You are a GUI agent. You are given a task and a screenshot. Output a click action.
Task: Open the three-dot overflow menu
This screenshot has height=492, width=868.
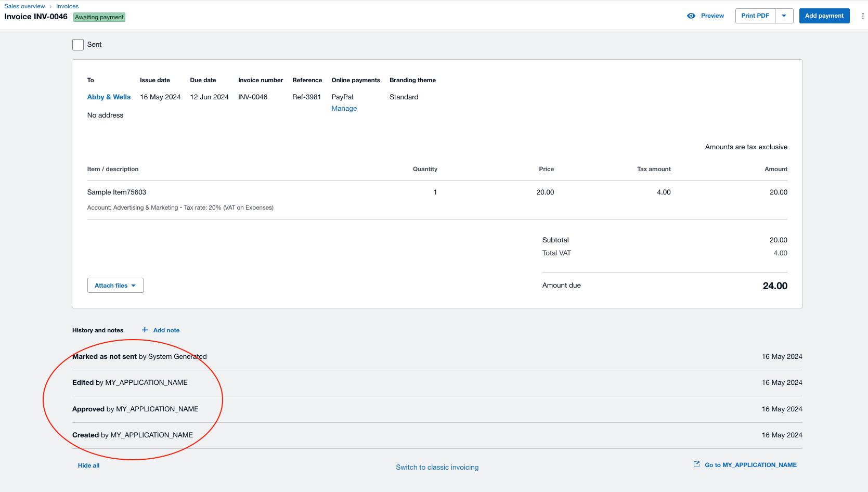tap(863, 16)
